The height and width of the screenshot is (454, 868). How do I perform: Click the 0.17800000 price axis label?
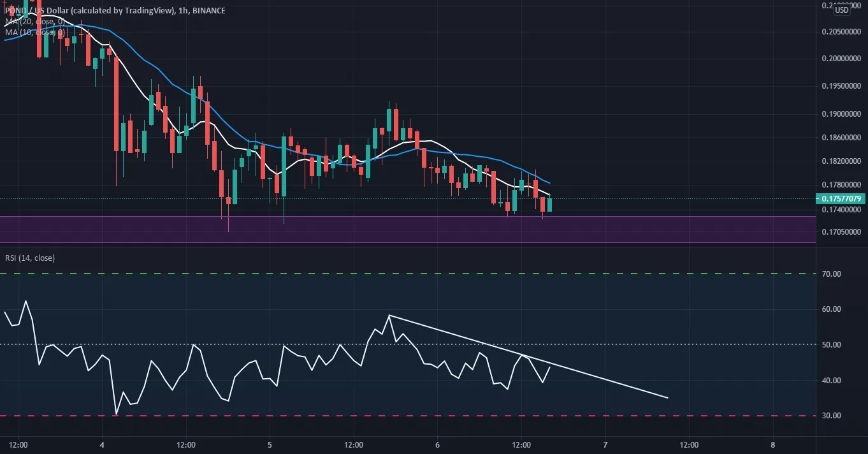point(841,186)
